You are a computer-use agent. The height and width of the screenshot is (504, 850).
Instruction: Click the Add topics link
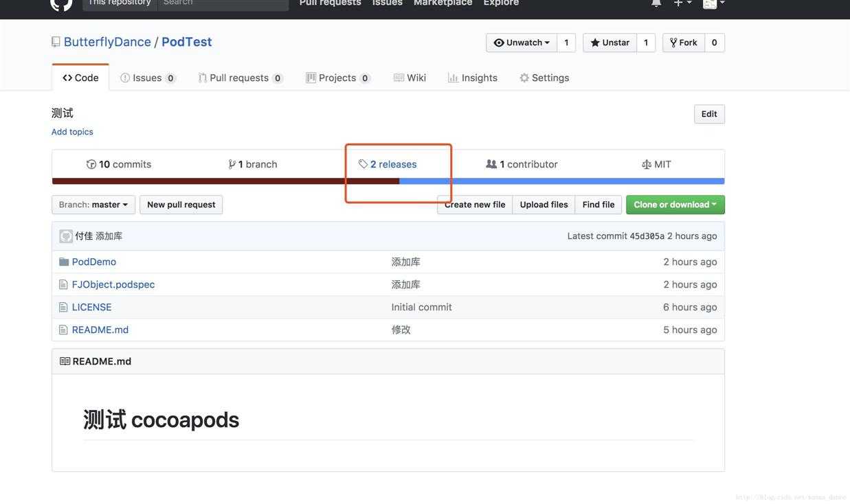click(x=72, y=132)
